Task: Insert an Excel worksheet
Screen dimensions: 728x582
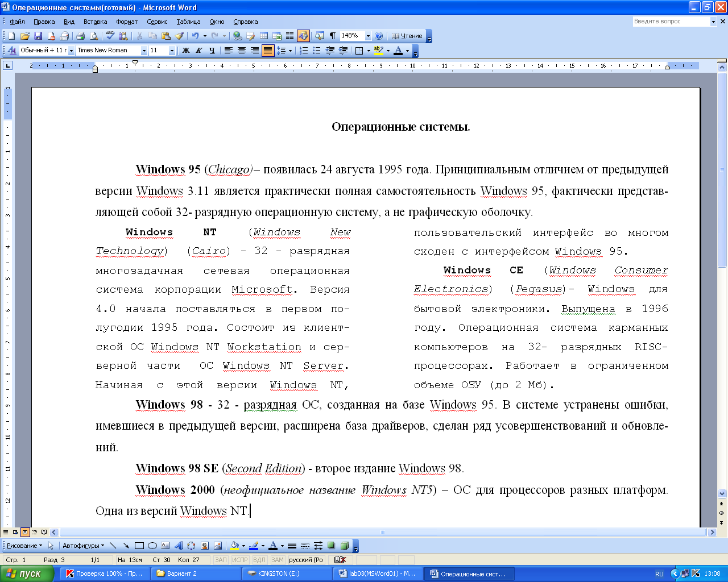Action: click(277, 36)
